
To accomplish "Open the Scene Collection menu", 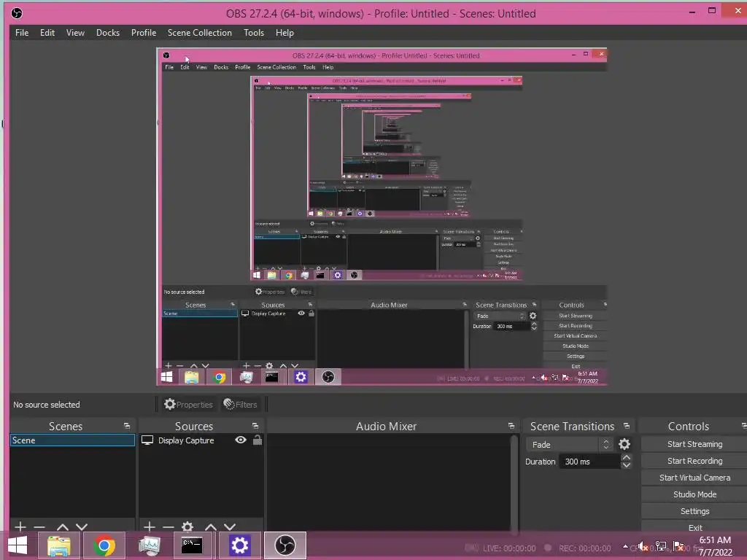I will pyautogui.click(x=200, y=33).
